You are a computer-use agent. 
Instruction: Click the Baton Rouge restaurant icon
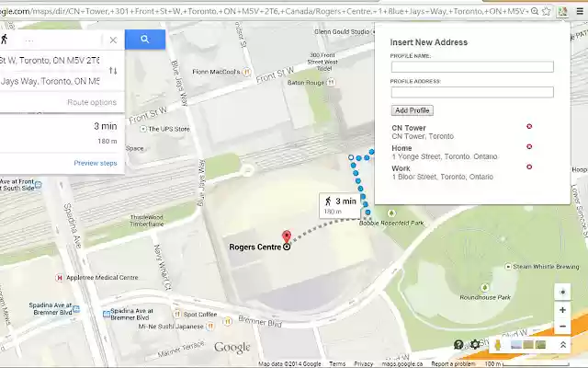coord(331,82)
